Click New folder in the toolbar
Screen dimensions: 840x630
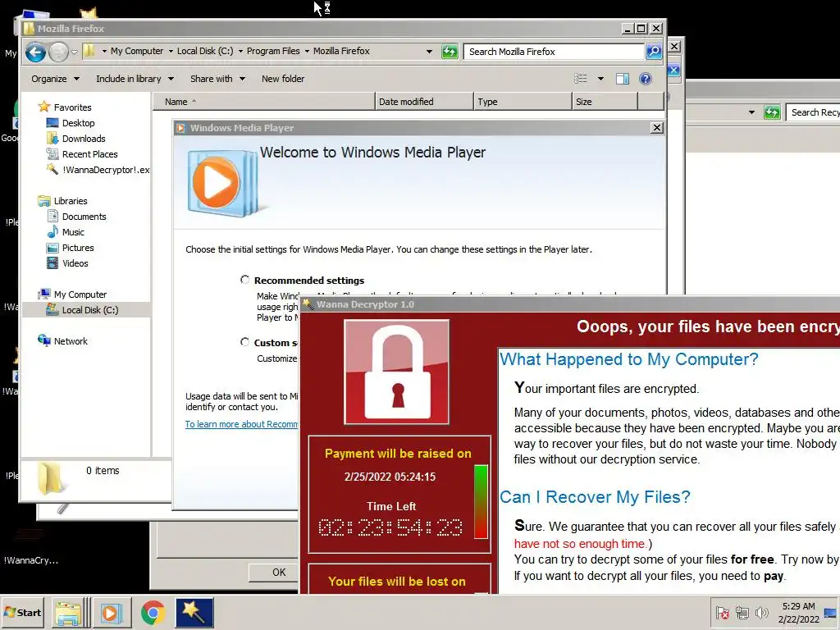coord(283,79)
